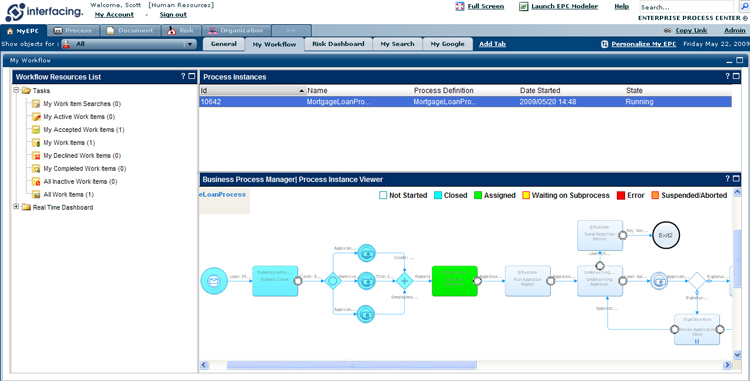Click the search magnifier icon
Image resolution: width=750 pixels, height=381 pixels.
tap(744, 7)
